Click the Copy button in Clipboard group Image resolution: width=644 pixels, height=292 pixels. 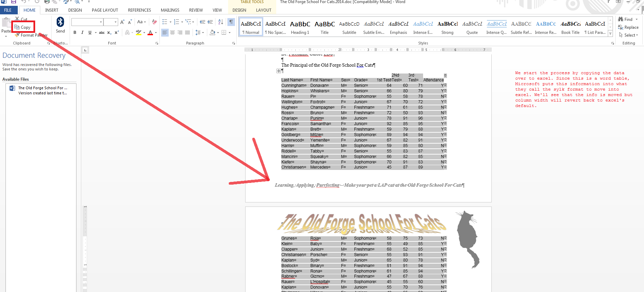23,27
